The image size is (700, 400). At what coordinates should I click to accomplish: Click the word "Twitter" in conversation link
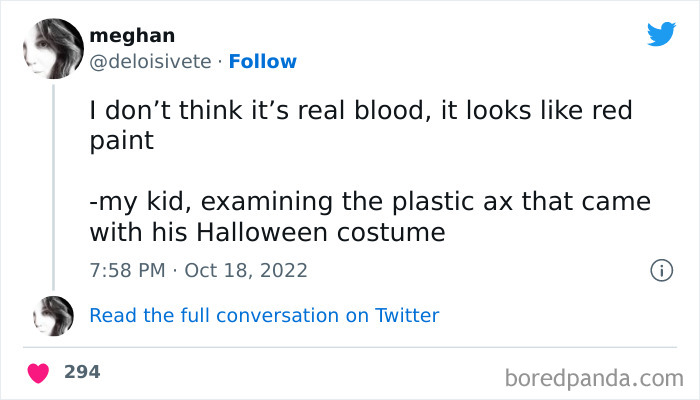pyautogui.click(x=407, y=315)
